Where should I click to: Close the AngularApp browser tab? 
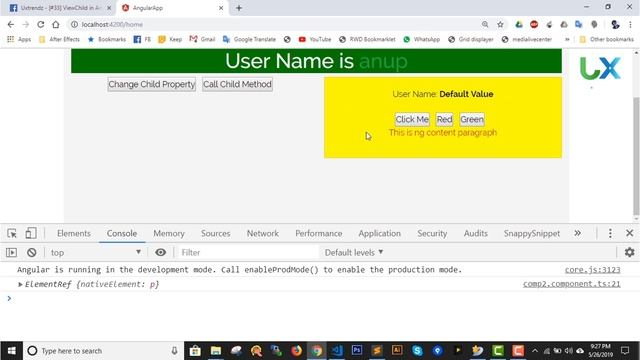click(221, 8)
